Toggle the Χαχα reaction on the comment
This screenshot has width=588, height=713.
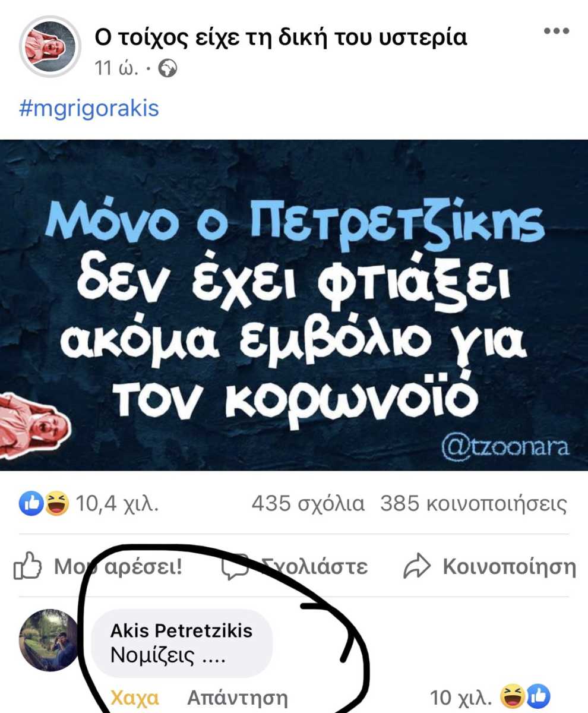(x=135, y=698)
